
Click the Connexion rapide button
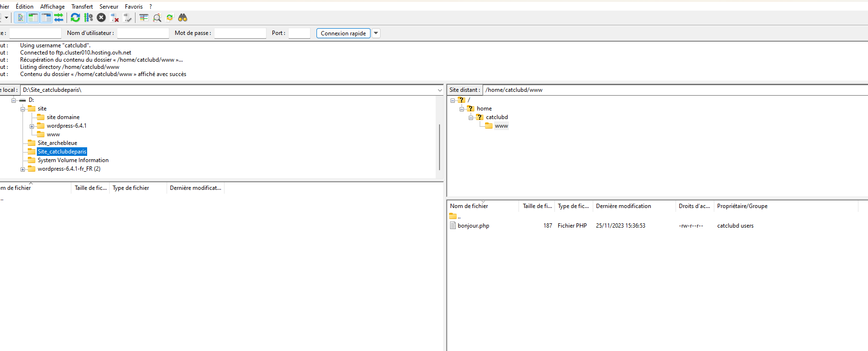tap(343, 33)
